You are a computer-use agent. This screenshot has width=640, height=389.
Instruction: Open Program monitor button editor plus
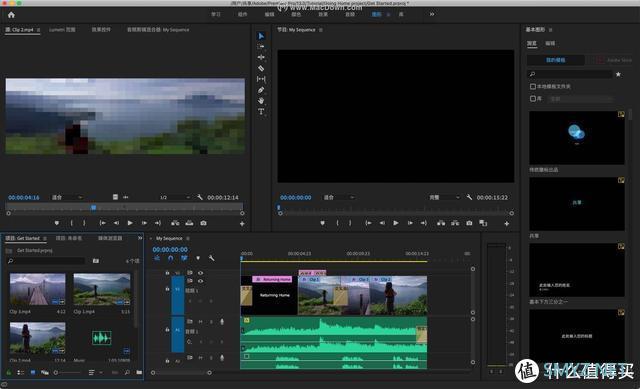tap(507, 223)
